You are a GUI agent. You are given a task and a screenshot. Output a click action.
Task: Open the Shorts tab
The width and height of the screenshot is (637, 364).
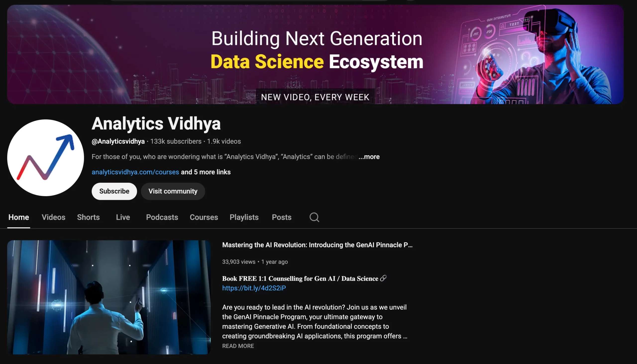pyautogui.click(x=88, y=217)
